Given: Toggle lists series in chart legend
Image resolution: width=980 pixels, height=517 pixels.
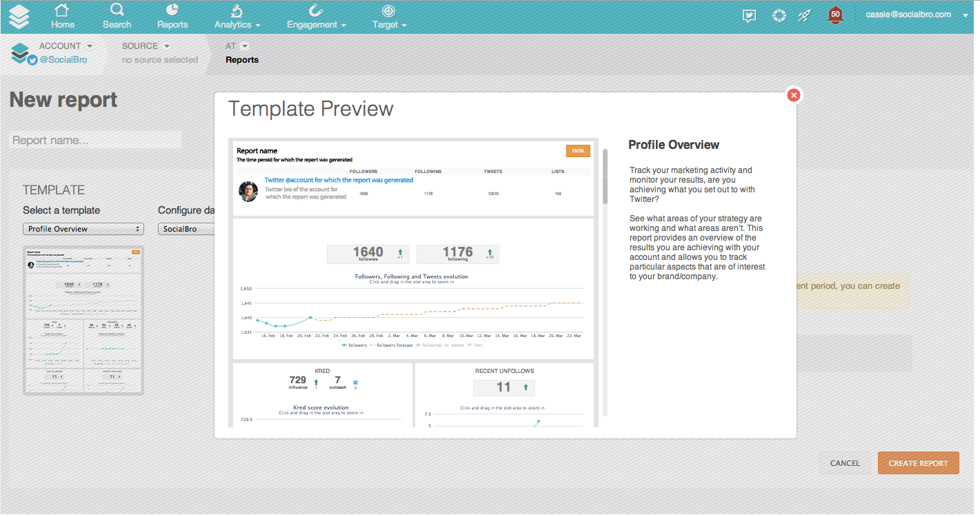Looking at the screenshot, I should [475, 345].
